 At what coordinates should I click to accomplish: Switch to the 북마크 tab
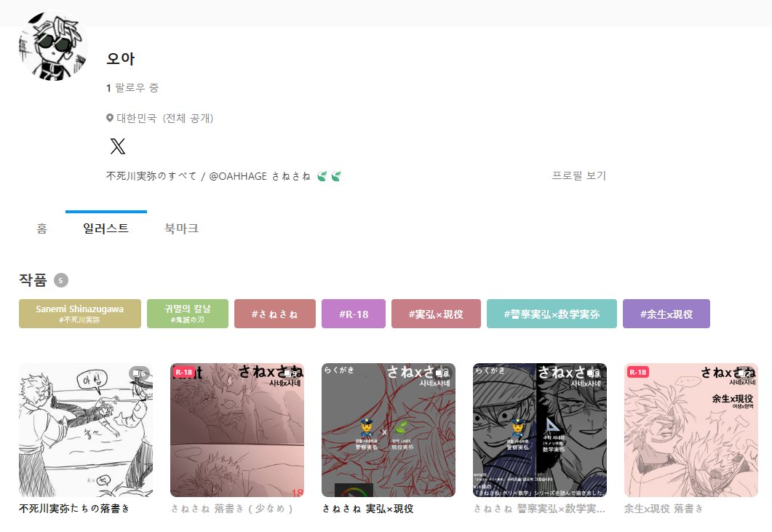(x=182, y=229)
